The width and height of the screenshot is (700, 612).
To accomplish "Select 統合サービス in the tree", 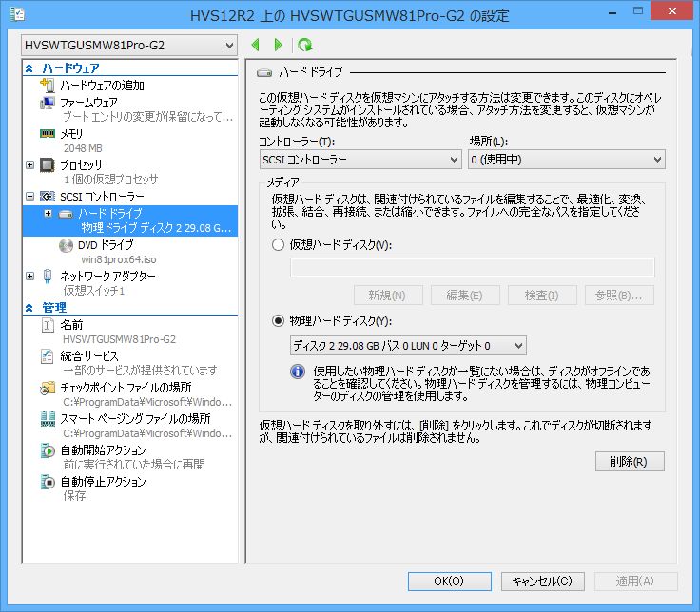I will (x=89, y=356).
